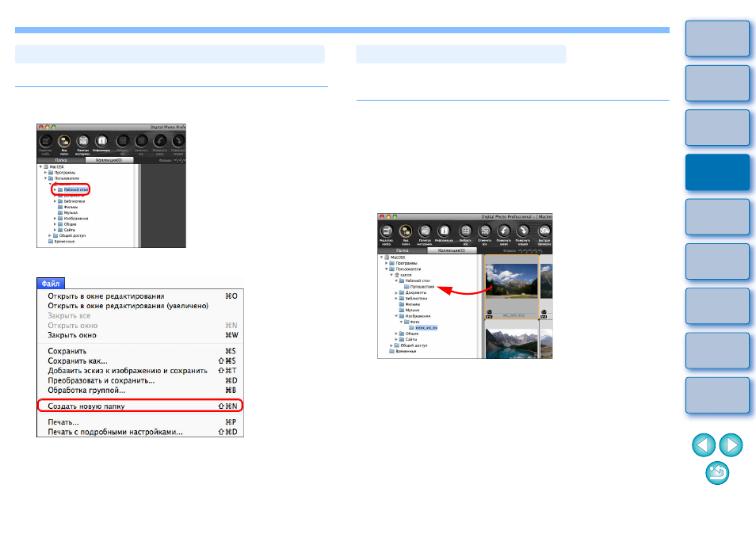756x534 pixels.
Task: Collapse Изображения folder in thumbnail window
Action: (396, 316)
